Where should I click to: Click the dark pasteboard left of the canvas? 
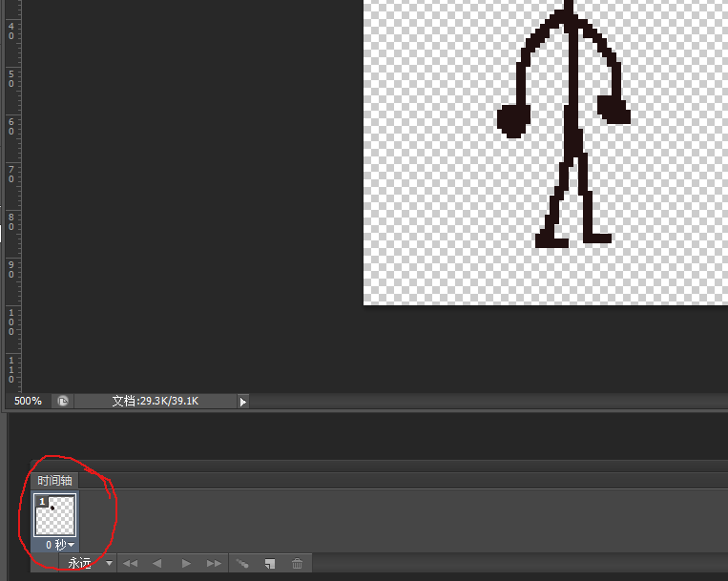click(191, 195)
